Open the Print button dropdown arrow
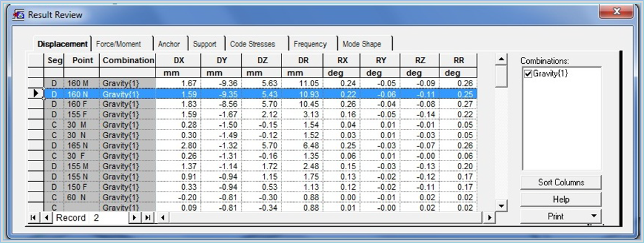Screen dimensions: 644x243 (x=593, y=216)
